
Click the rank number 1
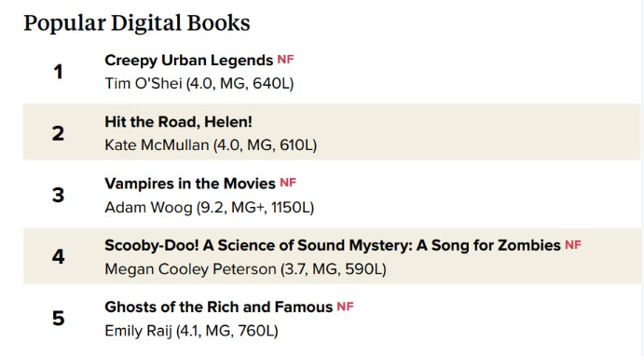coord(58,72)
